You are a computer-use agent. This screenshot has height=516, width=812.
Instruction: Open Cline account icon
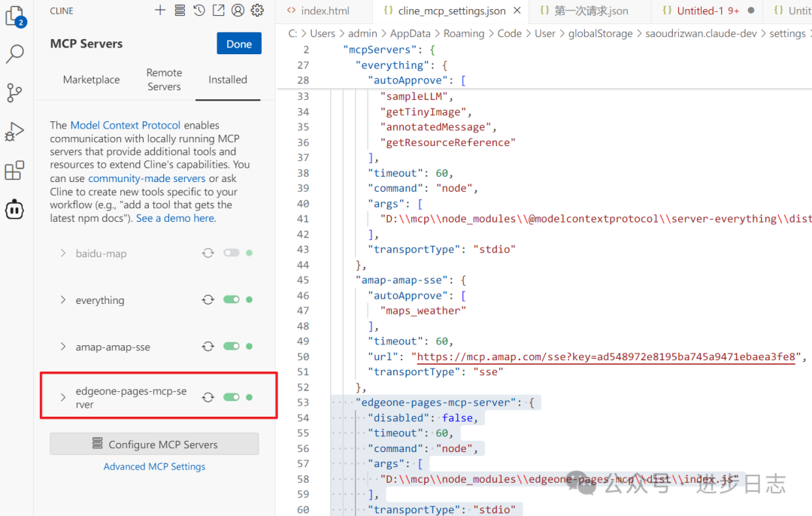click(238, 11)
